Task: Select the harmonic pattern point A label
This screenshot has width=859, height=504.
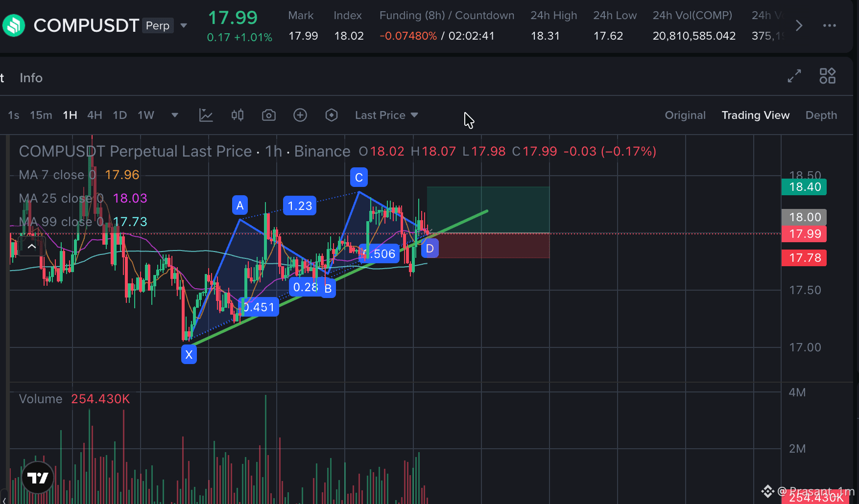Action: click(240, 206)
